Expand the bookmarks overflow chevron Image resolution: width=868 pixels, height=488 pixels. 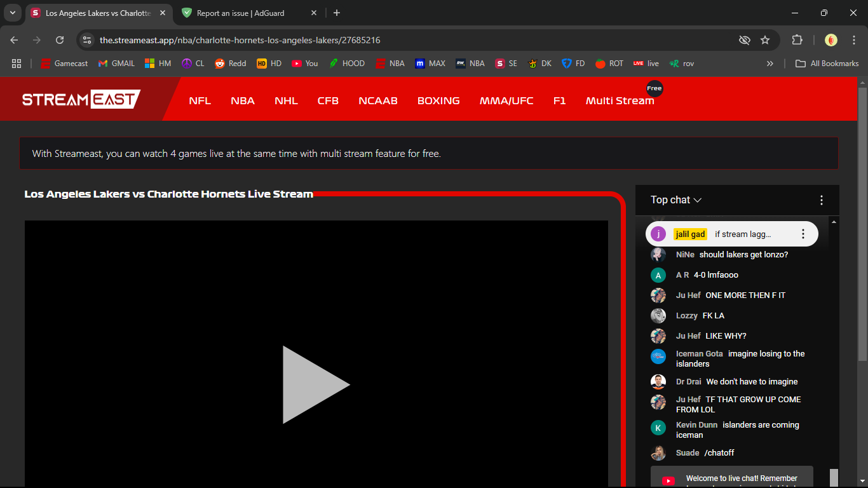(x=770, y=64)
